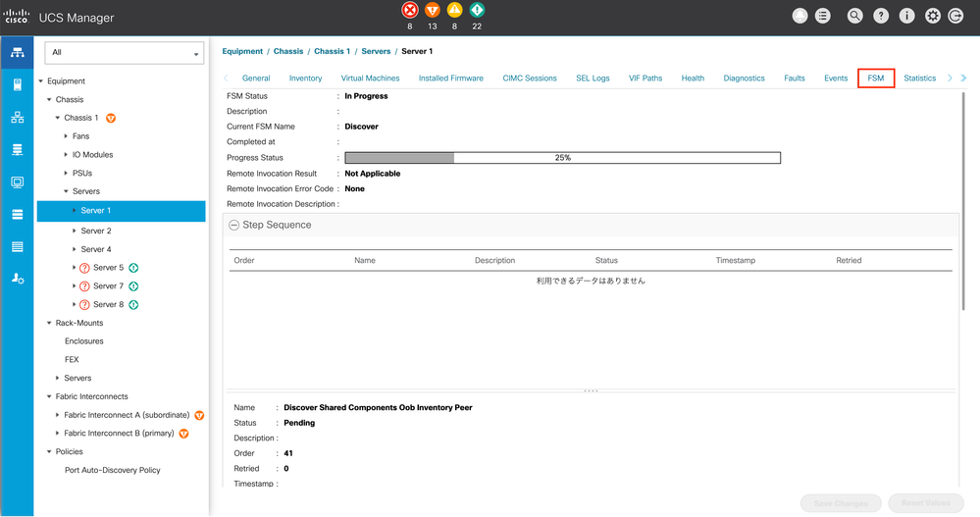980x517 pixels.
Task: Open the major faults indicator showing 13
Action: 432,10
